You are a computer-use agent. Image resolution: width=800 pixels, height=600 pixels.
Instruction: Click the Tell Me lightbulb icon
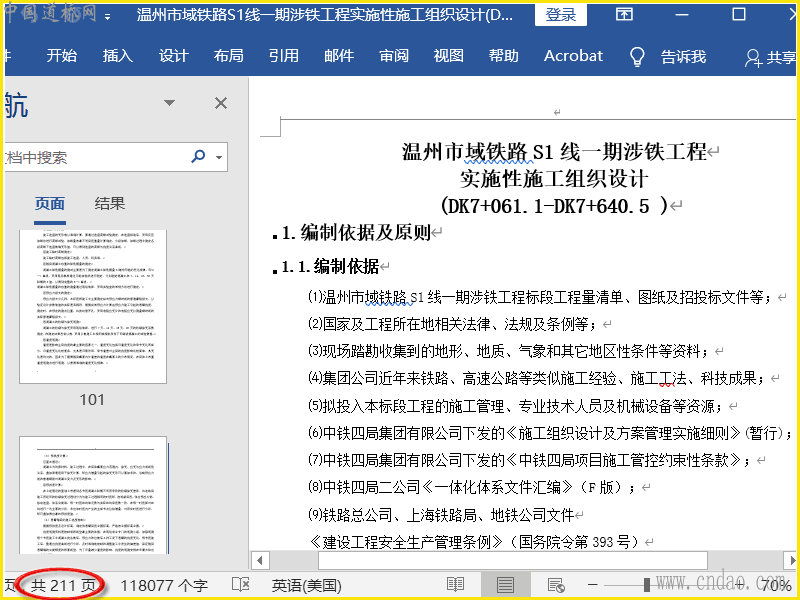coord(637,57)
